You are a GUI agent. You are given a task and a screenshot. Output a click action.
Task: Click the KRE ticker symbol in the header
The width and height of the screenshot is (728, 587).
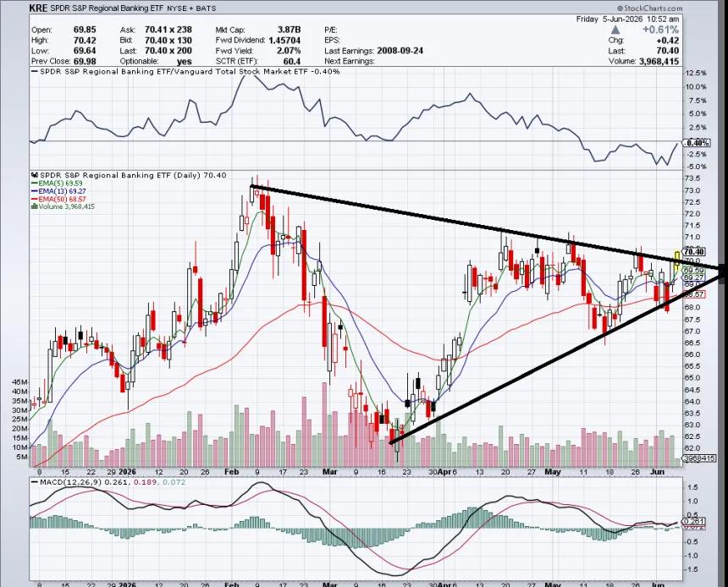click(38, 8)
